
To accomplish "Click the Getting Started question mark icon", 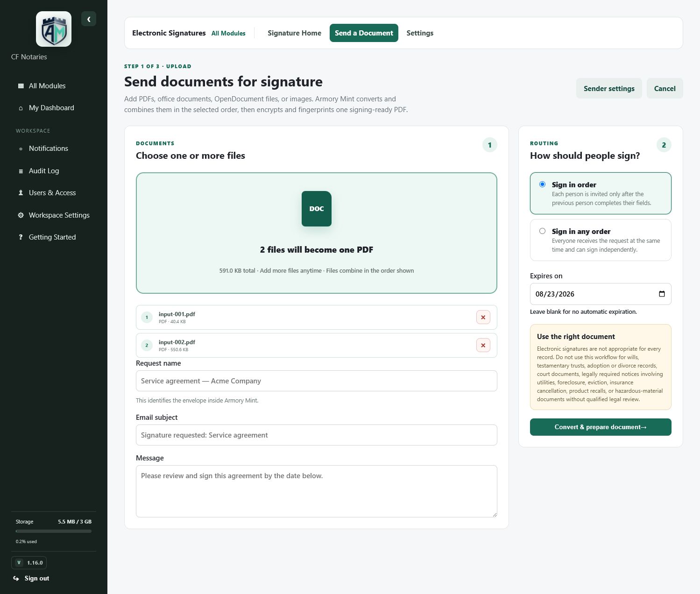I will [21, 237].
